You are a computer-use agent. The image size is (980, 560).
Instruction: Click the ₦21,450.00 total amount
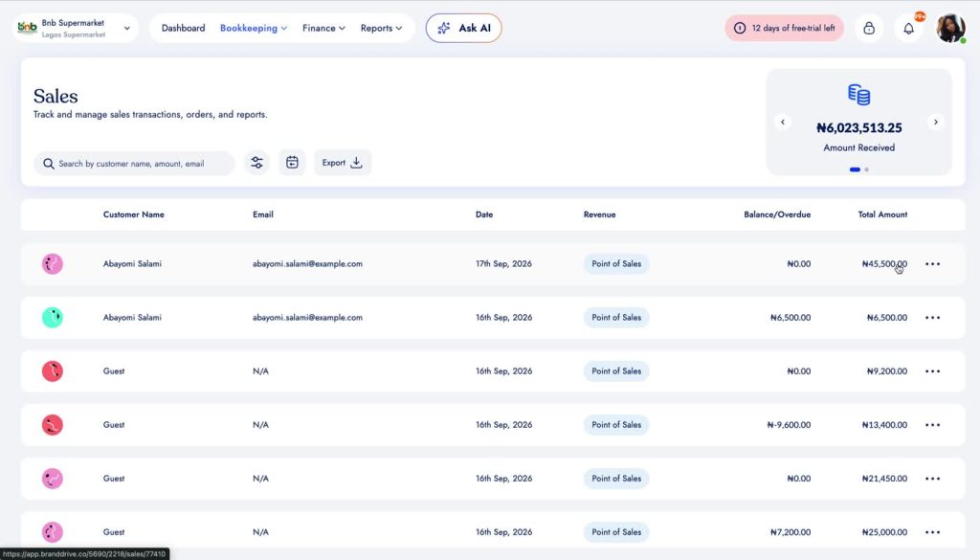(884, 479)
